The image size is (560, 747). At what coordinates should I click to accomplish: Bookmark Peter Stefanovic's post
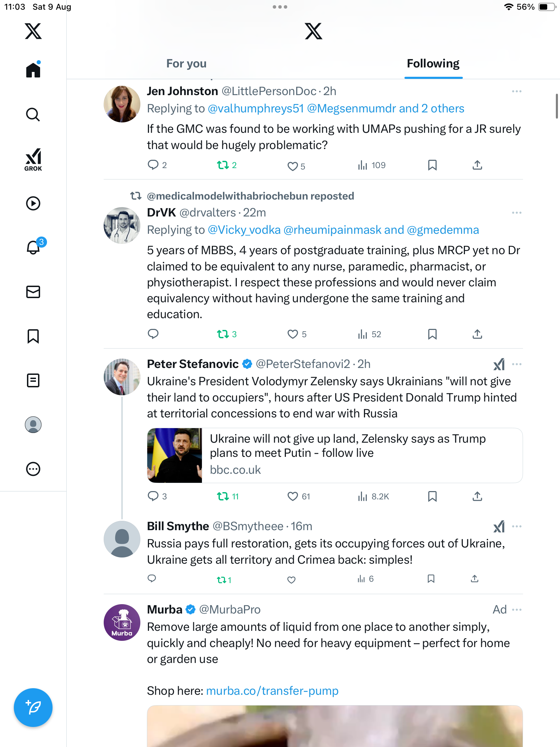[432, 496]
